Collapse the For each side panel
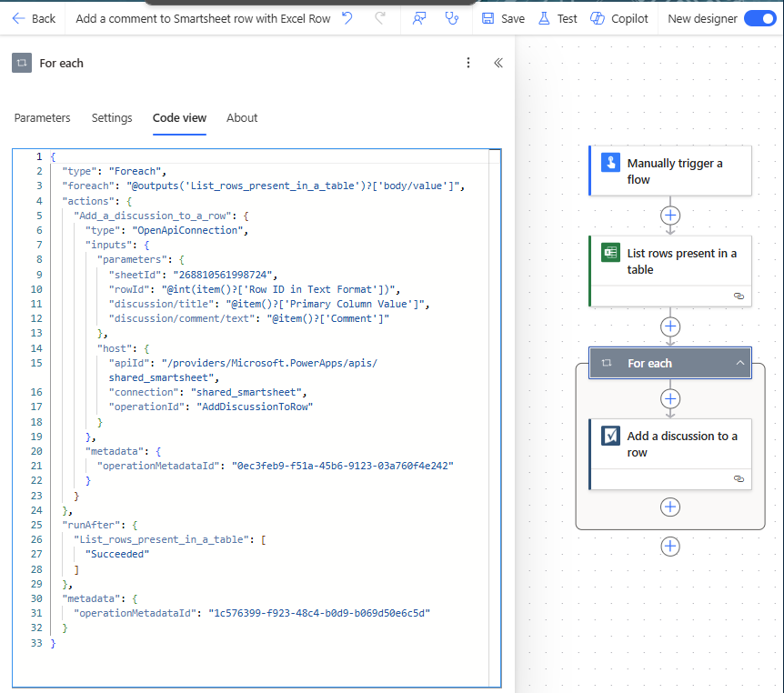This screenshot has height=693, width=784. (498, 63)
